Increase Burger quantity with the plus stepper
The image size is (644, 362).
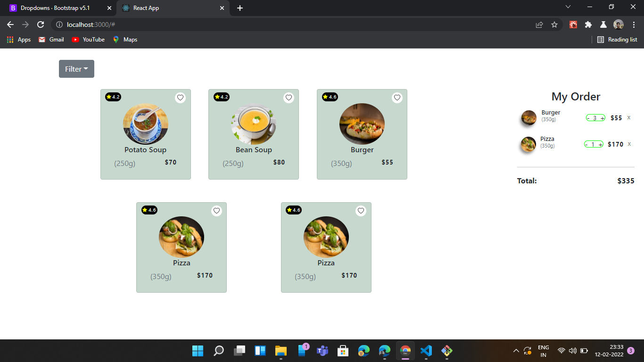(602, 117)
